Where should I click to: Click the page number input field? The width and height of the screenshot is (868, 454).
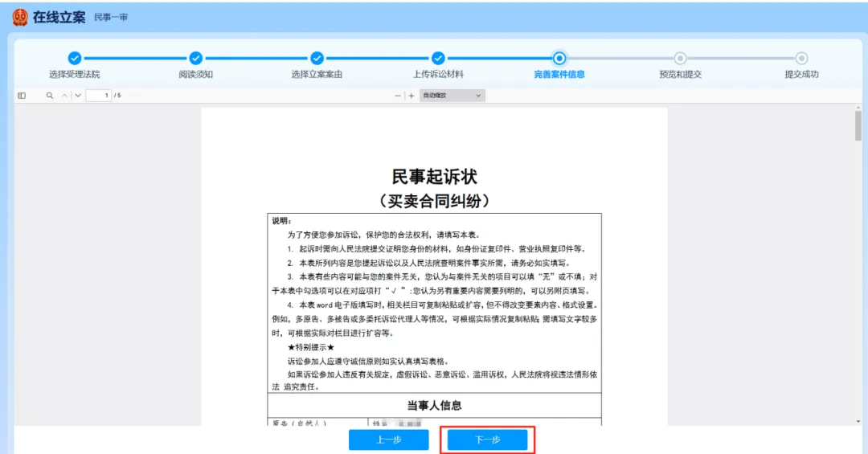click(x=99, y=96)
